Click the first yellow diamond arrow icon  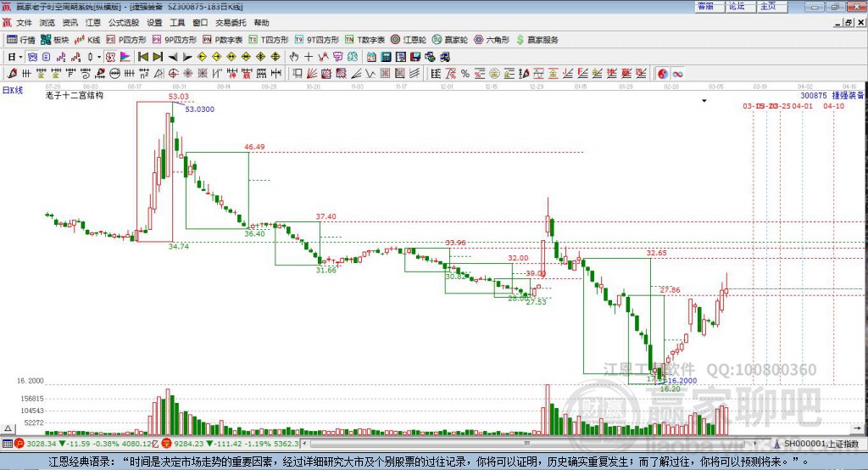coord(202,57)
